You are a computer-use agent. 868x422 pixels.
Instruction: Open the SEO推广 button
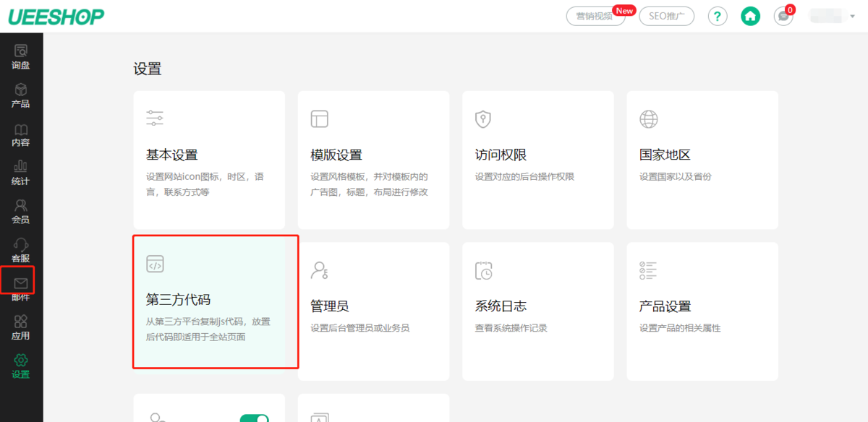pyautogui.click(x=667, y=16)
